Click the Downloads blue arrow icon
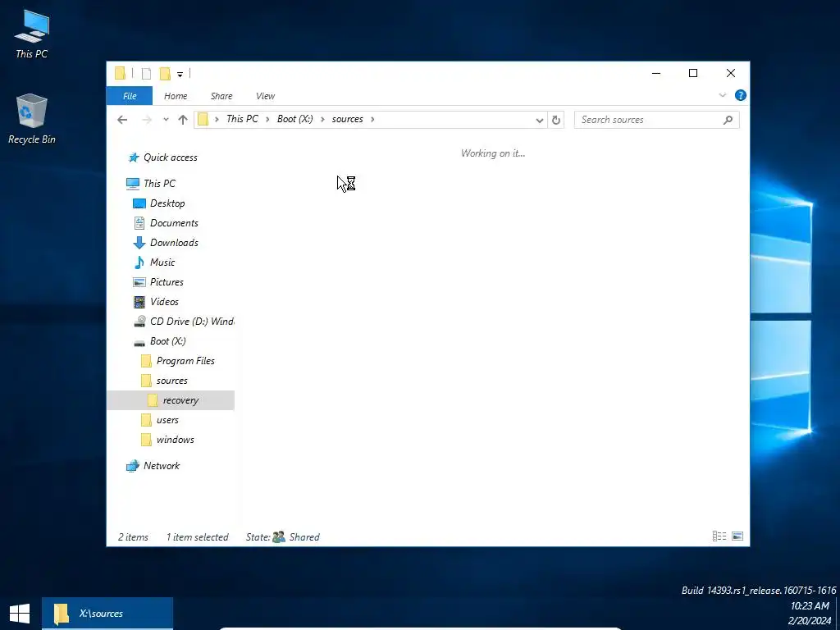Screen dimensions: 840x630 pyautogui.click(x=139, y=243)
